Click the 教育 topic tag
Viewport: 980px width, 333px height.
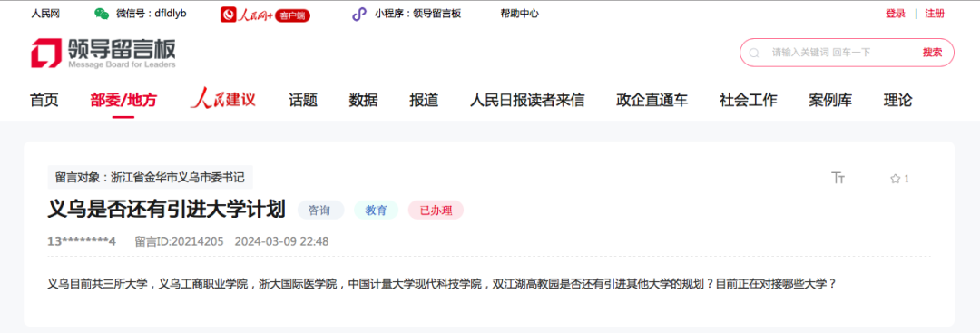377,211
